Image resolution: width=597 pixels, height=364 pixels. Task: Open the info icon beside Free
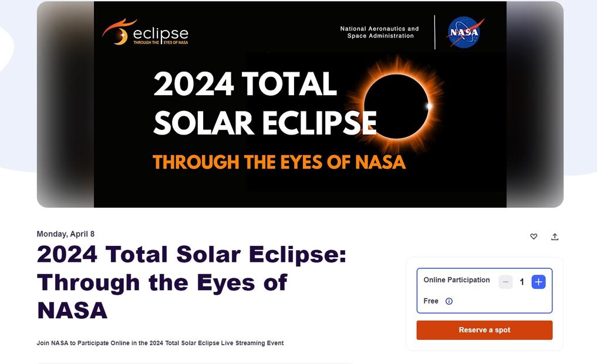pyautogui.click(x=449, y=301)
